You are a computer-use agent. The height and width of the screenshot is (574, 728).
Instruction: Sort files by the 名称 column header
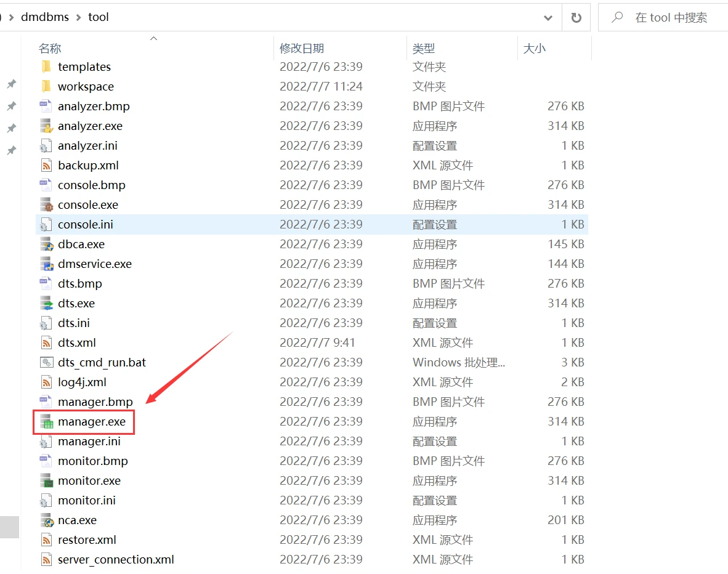coord(50,48)
